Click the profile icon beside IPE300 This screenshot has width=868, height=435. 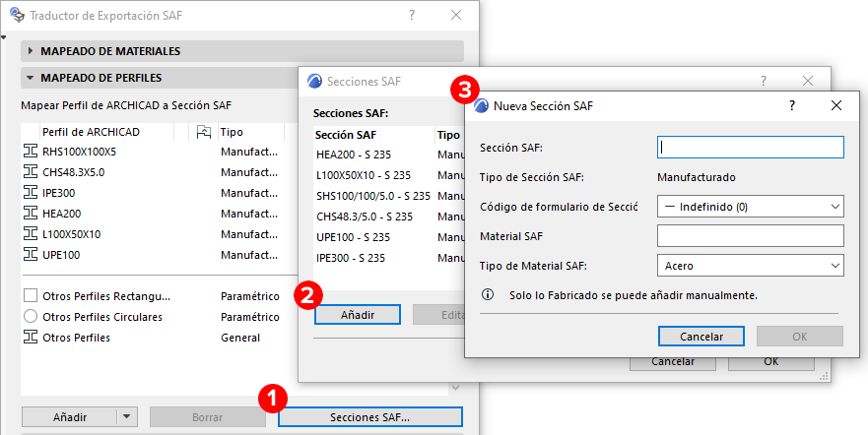30,193
